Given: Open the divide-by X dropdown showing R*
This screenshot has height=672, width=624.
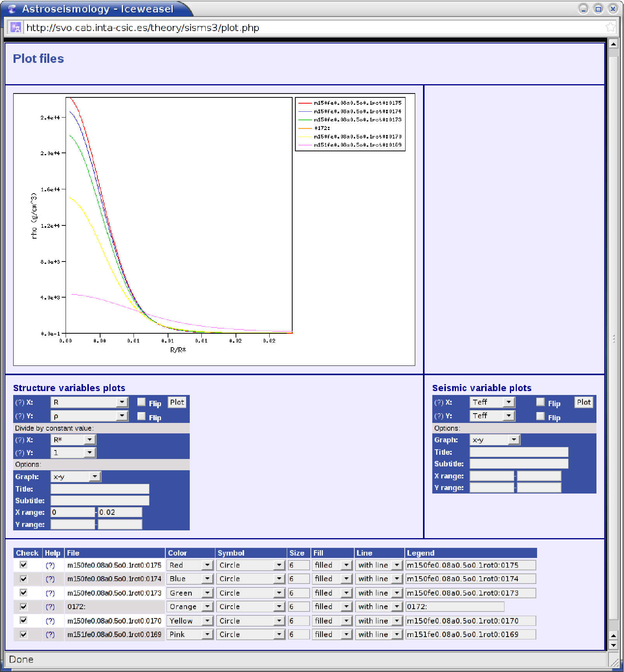Looking at the screenshot, I should point(73,440).
